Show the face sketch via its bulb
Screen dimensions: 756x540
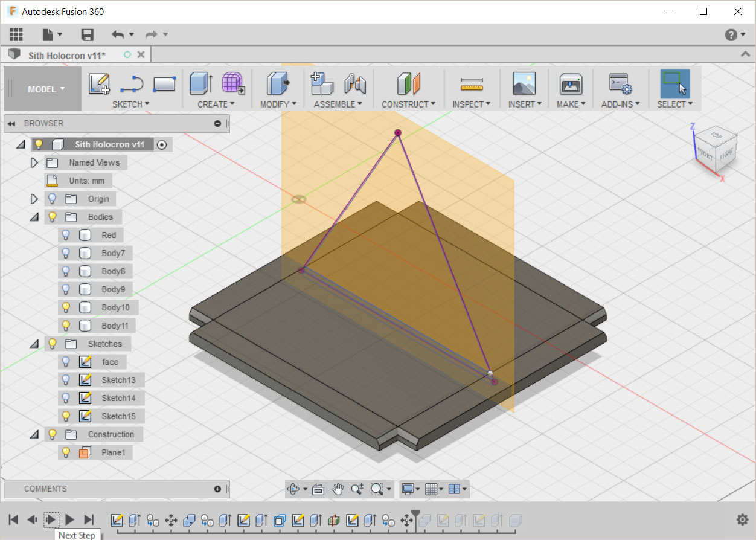tap(66, 362)
